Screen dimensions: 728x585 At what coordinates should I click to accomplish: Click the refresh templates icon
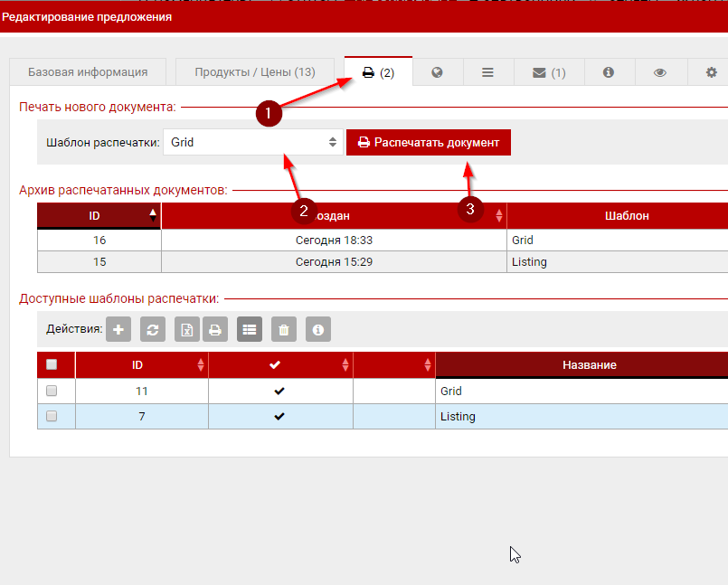[x=153, y=329]
